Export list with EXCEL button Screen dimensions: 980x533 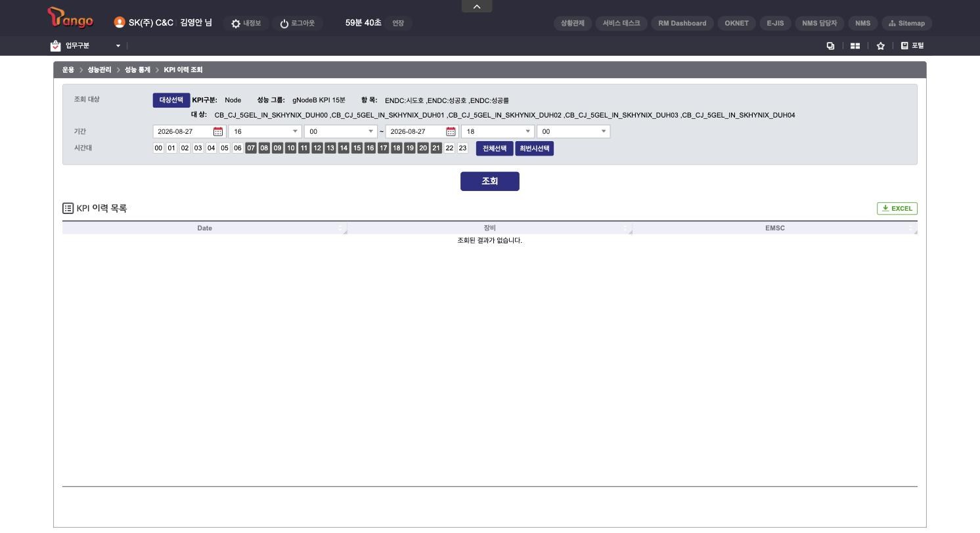[897, 209]
